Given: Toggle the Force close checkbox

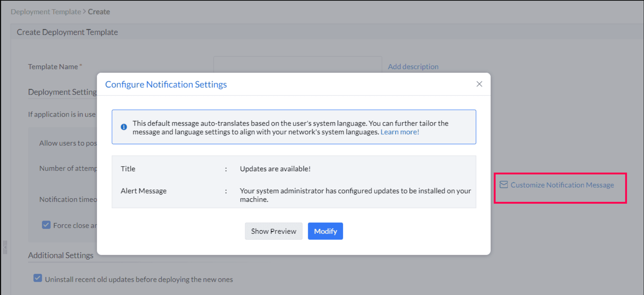Looking at the screenshot, I should pyautogui.click(x=46, y=225).
